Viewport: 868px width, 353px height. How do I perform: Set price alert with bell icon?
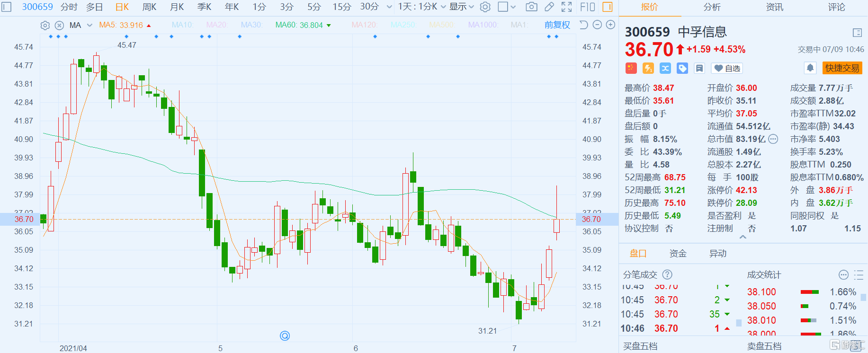(810, 68)
